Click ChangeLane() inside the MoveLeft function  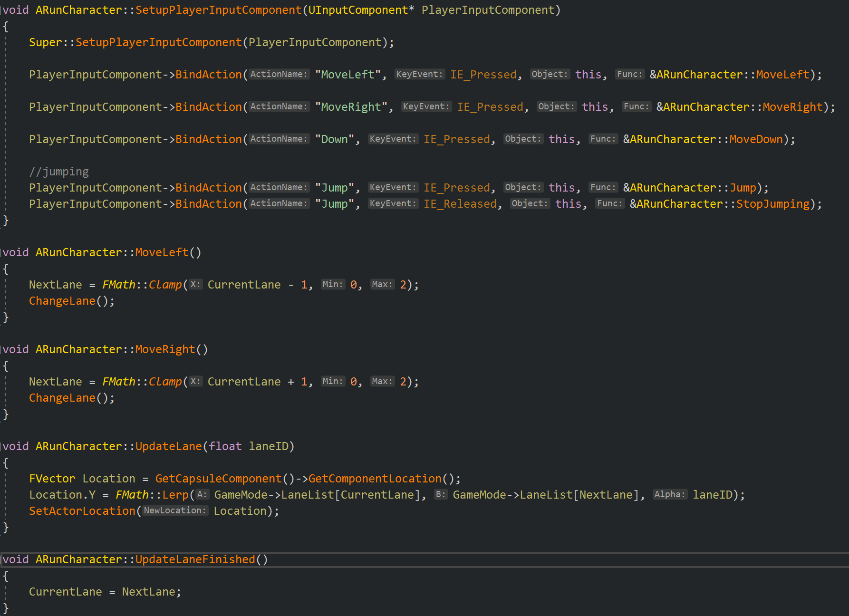pos(69,301)
